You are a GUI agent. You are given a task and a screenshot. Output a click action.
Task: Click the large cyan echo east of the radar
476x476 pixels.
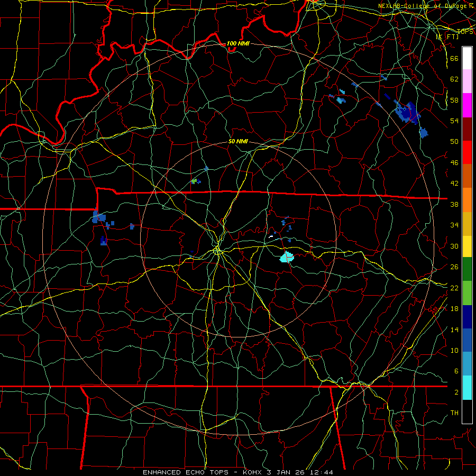click(x=287, y=257)
